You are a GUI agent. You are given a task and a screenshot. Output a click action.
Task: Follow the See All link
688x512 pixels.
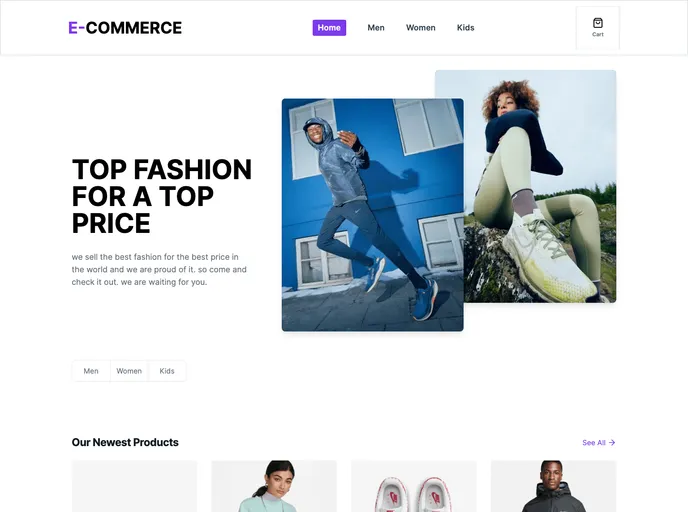(594, 443)
